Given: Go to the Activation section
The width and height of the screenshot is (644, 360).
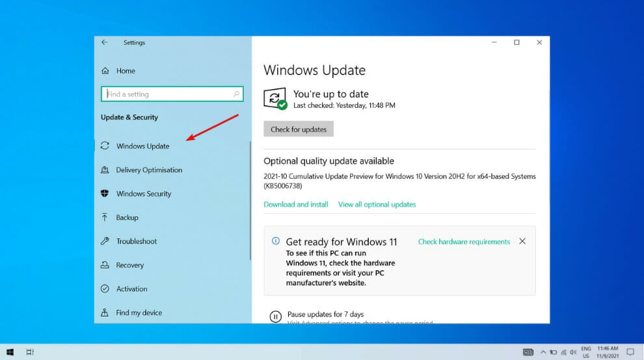Looking at the screenshot, I should [x=131, y=289].
